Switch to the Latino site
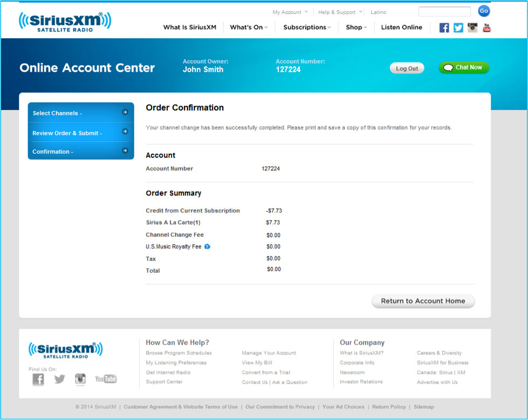 click(379, 12)
